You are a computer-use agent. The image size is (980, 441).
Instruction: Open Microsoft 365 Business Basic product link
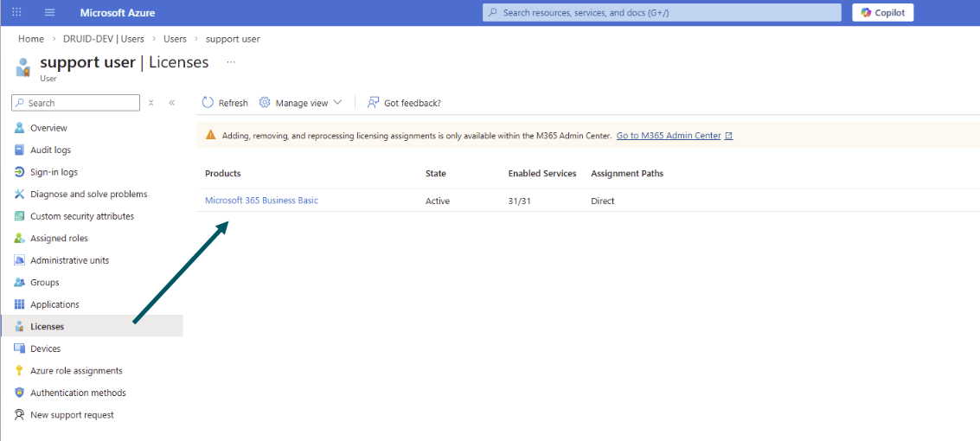(261, 201)
